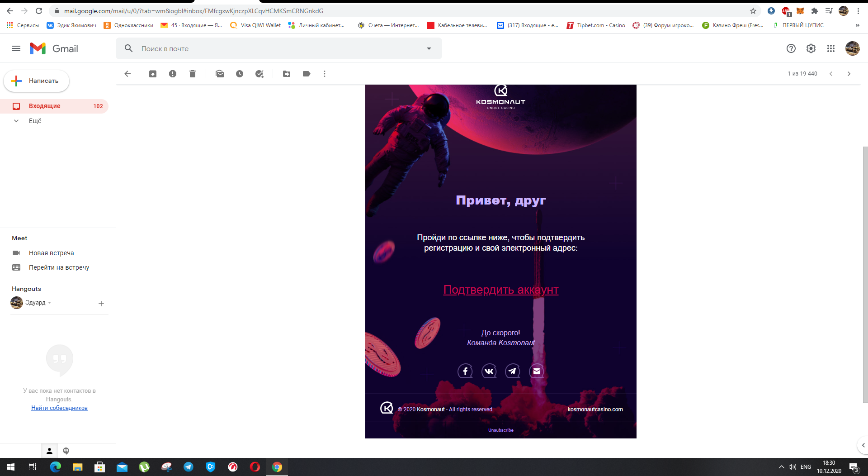Image resolution: width=868 pixels, height=476 pixels.
Task: Open MetaMask fox extension
Action: point(800,11)
